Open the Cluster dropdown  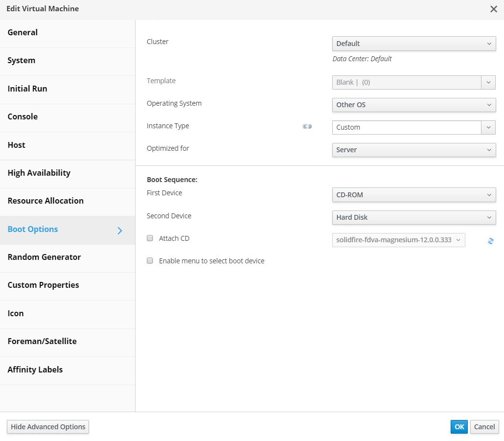coord(413,44)
